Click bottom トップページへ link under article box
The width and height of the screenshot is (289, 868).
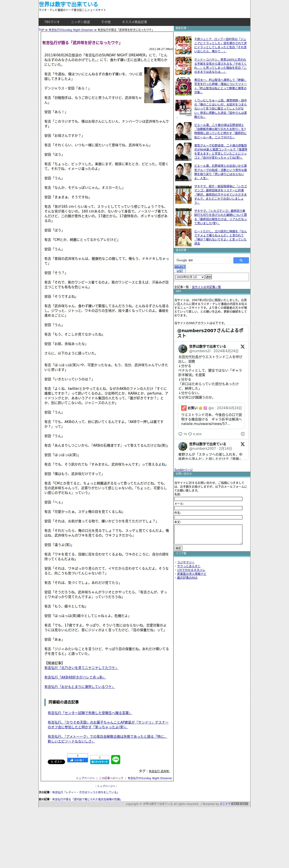click(106, 786)
